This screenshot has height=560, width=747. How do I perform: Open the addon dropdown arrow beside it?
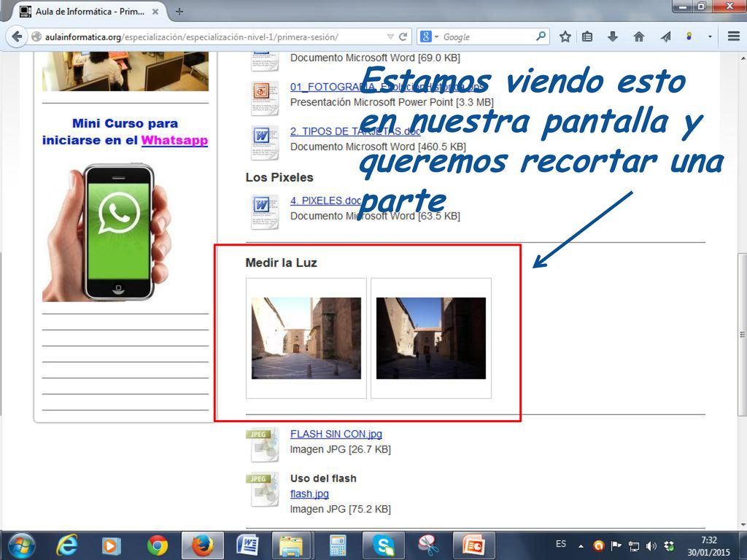click(x=710, y=36)
